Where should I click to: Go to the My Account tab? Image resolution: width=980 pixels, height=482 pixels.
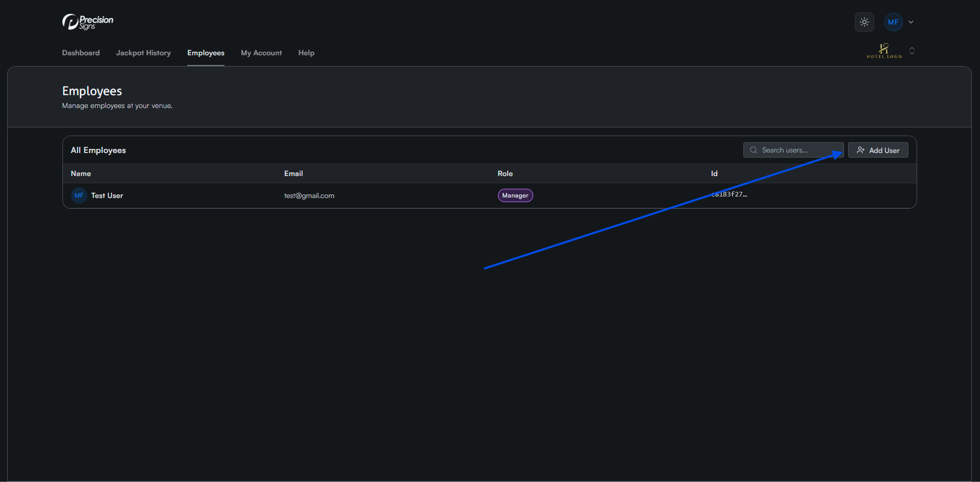pos(261,53)
